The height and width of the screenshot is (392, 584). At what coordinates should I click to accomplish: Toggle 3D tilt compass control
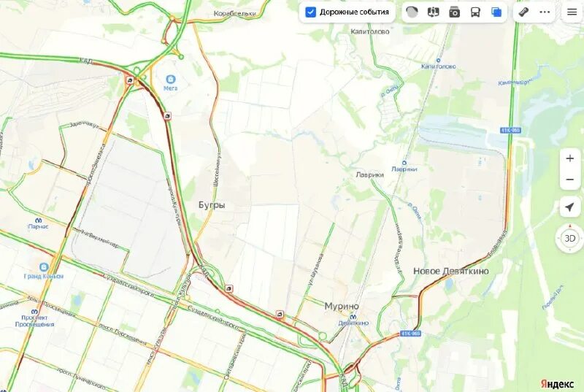[x=570, y=238]
